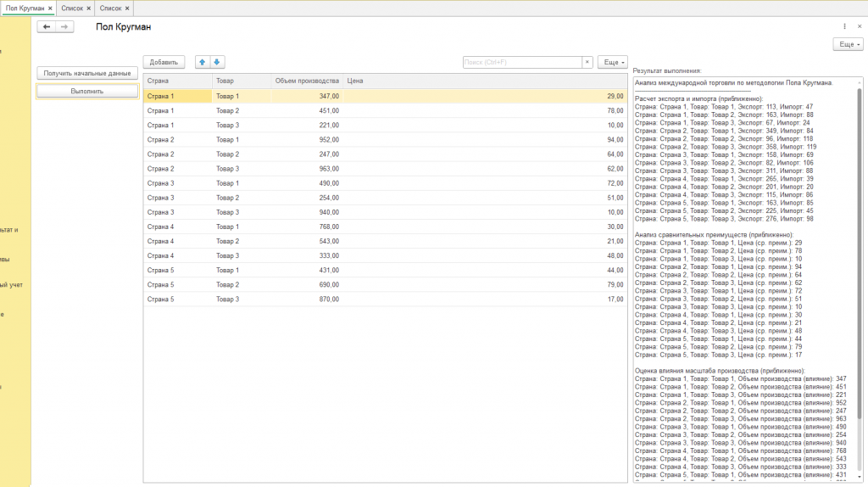The width and height of the screenshot is (868, 487).
Task: Select volume cell 247,00
Action: [307, 154]
